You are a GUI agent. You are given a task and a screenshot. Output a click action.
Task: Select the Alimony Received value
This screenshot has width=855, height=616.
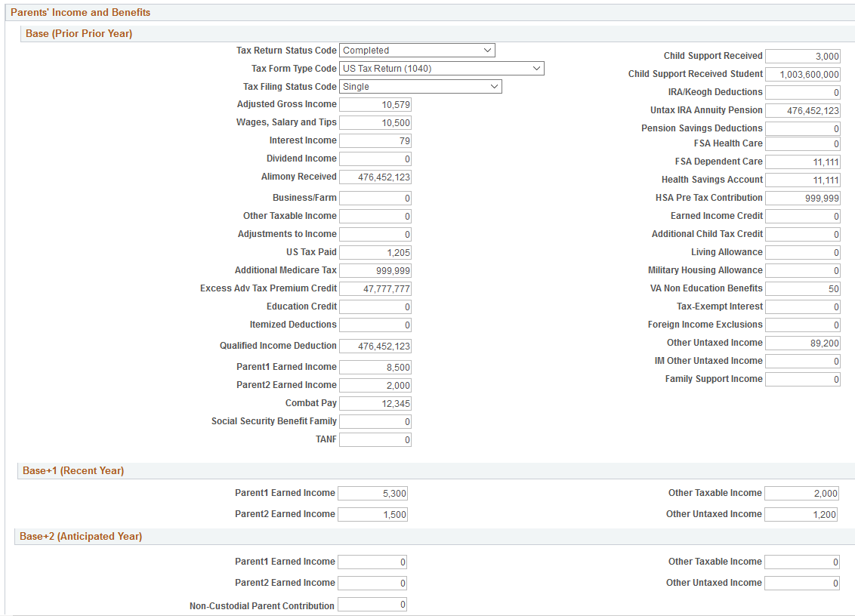(375, 177)
